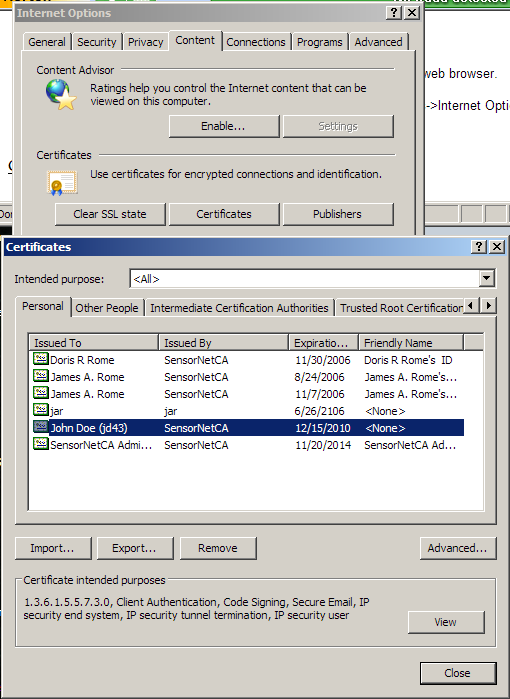
Task: Click the John Doe (jd43) certificate icon
Action: pyautogui.click(x=41, y=427)
